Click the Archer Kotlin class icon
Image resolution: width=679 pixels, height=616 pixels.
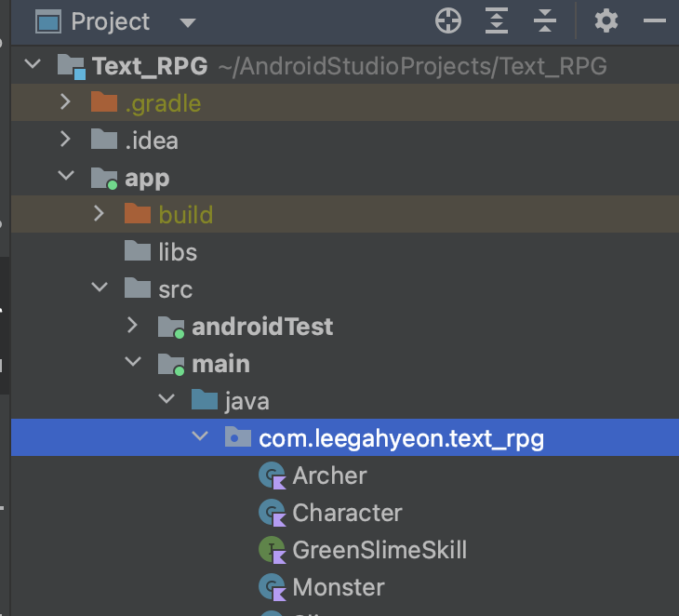(x=273, y=476)
